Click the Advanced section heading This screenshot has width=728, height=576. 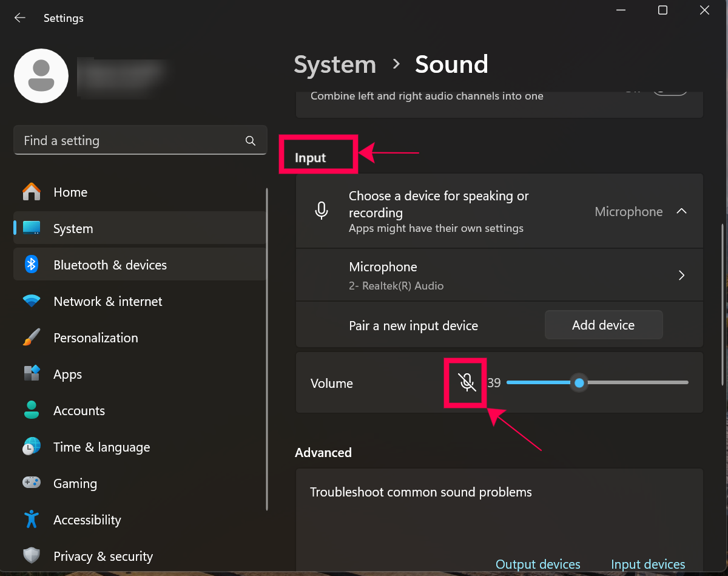323,452
